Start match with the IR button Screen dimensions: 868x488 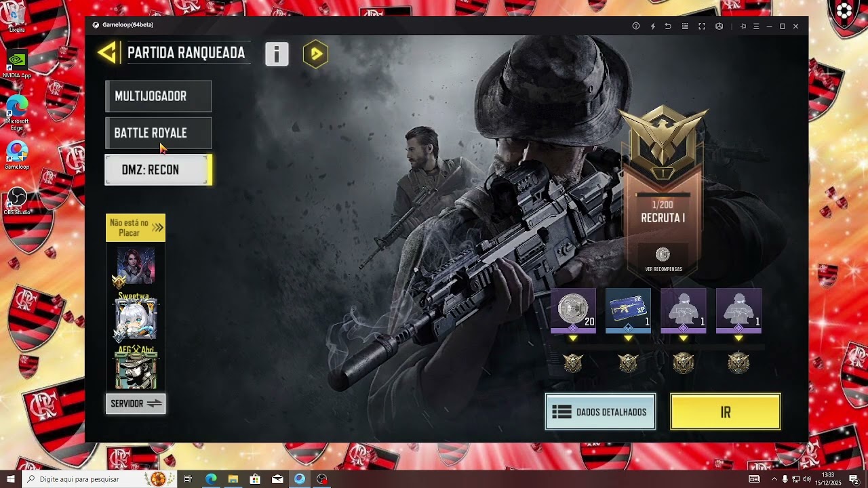pyautogui.click(x=726, y=411)
